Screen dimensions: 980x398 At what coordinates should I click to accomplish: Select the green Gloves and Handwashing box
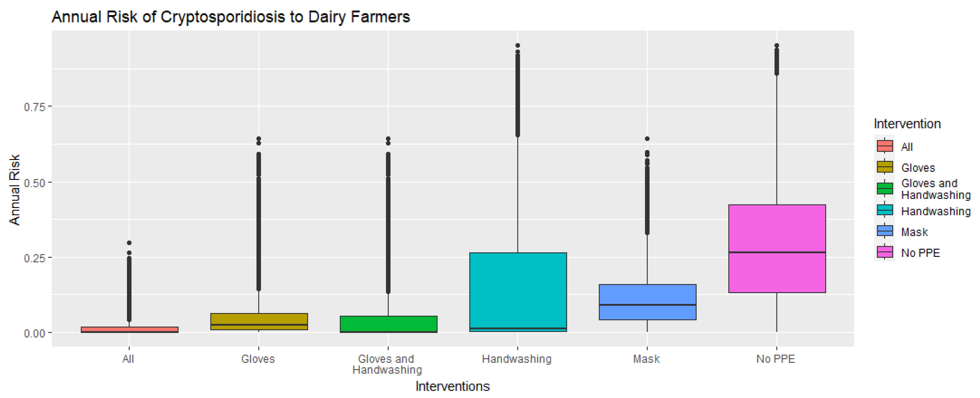click(388, 323)
